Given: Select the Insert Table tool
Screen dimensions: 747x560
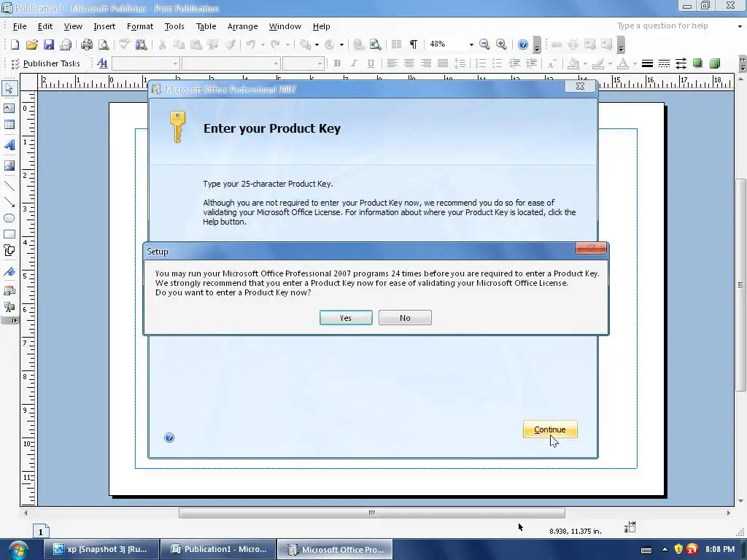Looking at the screenshot, I should tap(9, 125).
